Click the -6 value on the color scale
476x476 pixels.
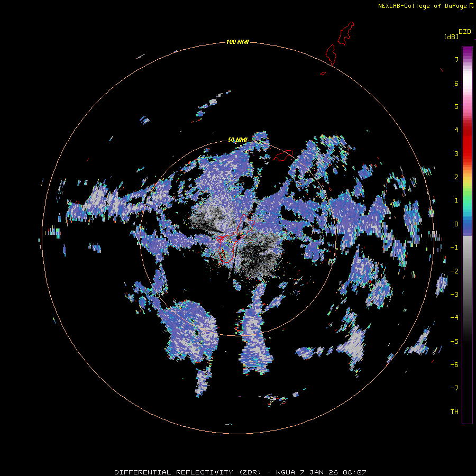point(454,365)
